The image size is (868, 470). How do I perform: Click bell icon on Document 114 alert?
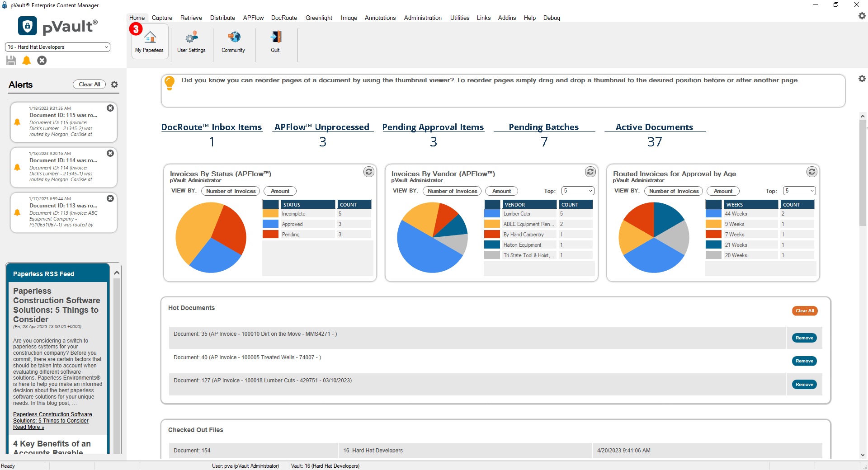point(17,167)
